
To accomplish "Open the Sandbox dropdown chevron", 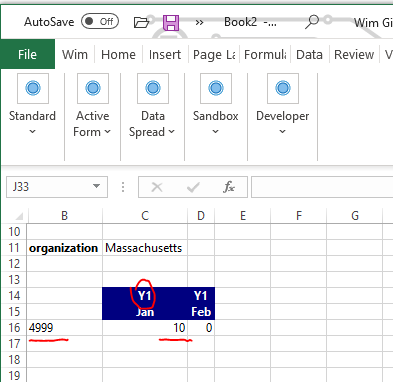I will (x=216, y=132).
